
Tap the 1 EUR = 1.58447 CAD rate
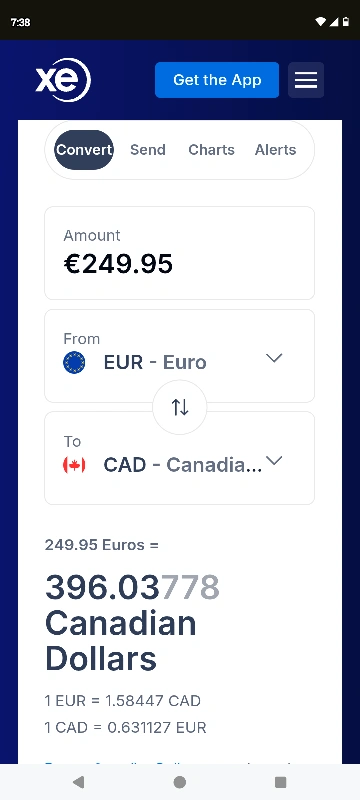point(123,701)
